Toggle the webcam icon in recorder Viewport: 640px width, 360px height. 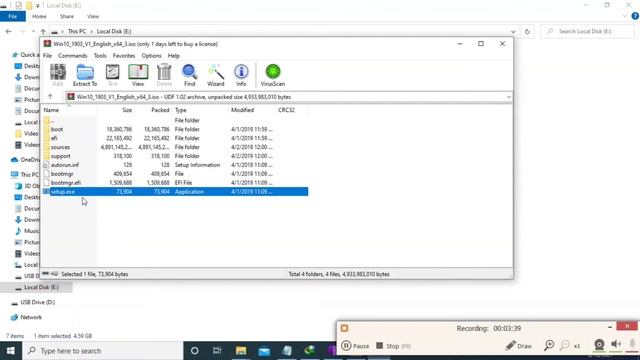tap(599, 345)
